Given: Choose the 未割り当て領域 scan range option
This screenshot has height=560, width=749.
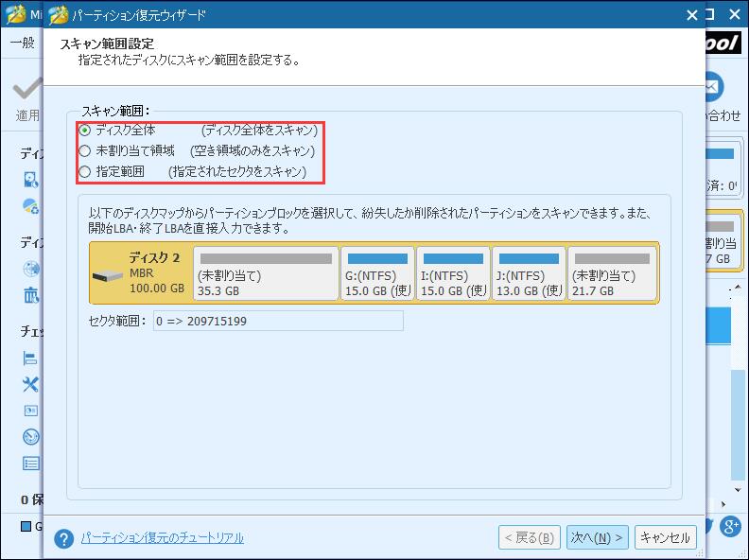Looking at the screenshot, I should point(86,150).
